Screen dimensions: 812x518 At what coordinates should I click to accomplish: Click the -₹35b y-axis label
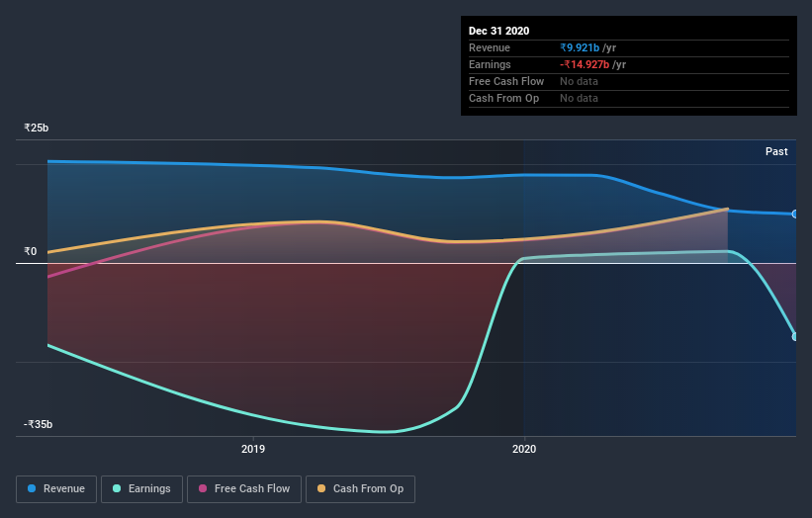38,424
